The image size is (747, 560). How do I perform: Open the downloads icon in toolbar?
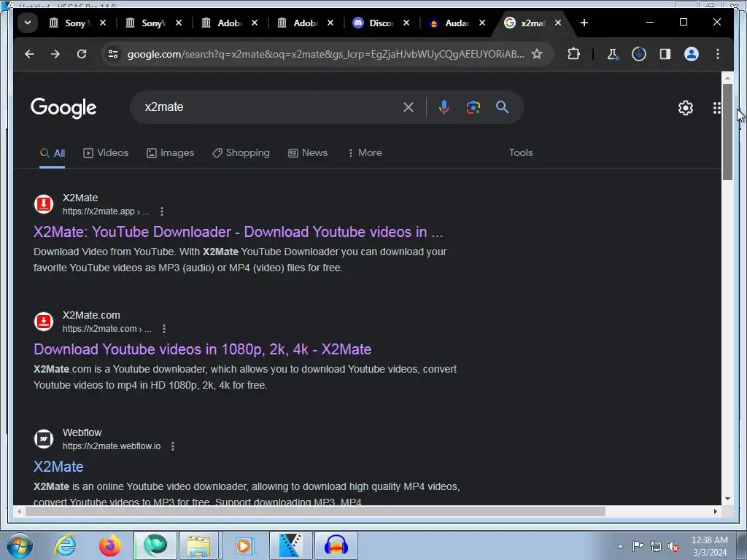[x=639, y=54]
